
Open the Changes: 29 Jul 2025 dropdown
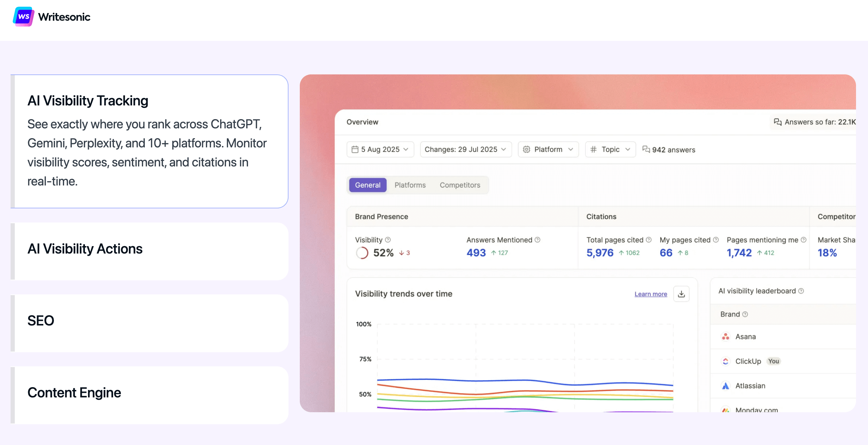pos(465,150)
